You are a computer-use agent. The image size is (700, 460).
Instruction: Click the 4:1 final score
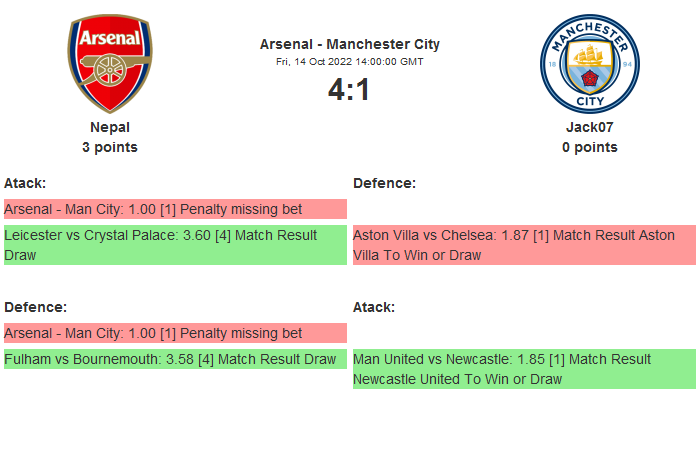(349, 90)
